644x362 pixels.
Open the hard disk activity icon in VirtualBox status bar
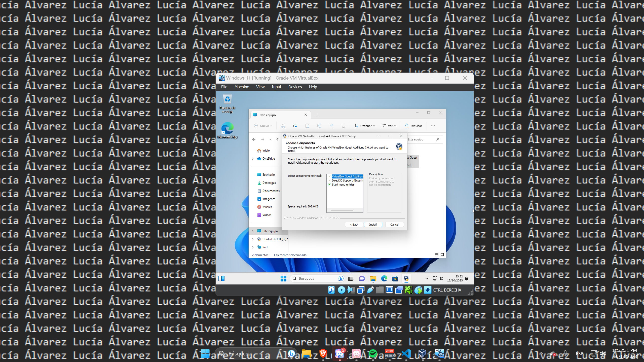pos(331,290)
